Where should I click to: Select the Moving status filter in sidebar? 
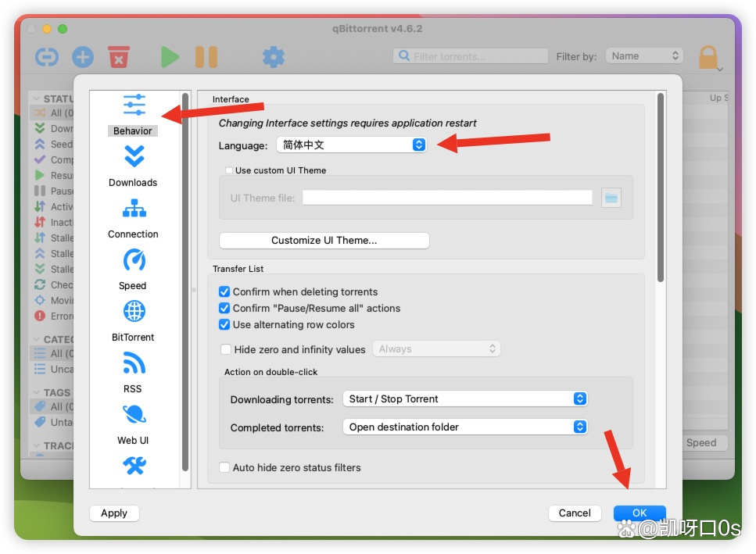[53, 300]
